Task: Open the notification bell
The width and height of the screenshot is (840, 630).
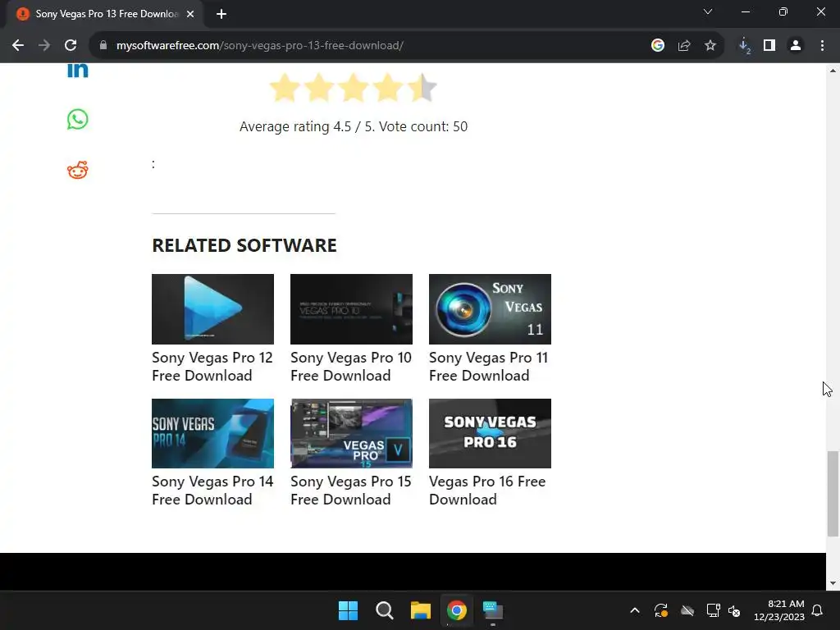Action: 818,610
